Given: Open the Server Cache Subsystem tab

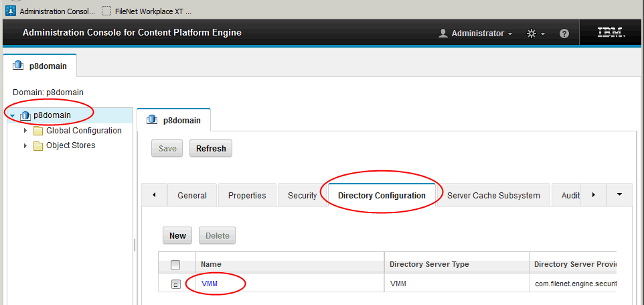Looking at the screenshot, I should coord(493,196).
